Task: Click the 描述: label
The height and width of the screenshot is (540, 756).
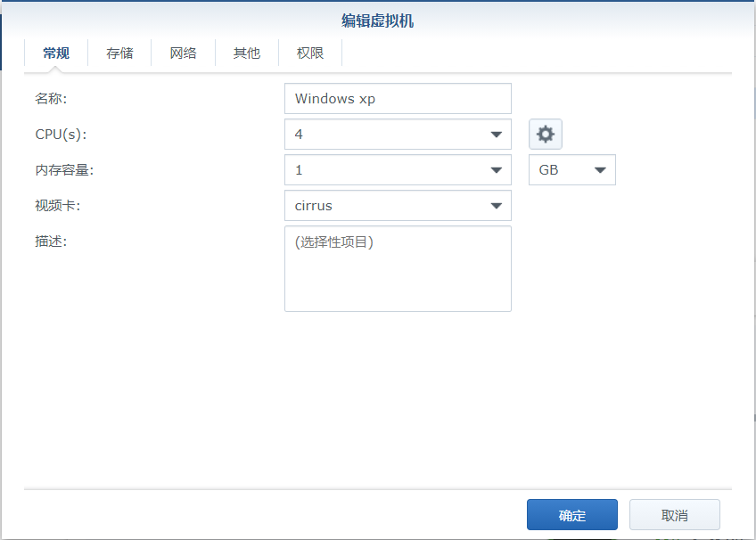Action: [x=51, y=241]
